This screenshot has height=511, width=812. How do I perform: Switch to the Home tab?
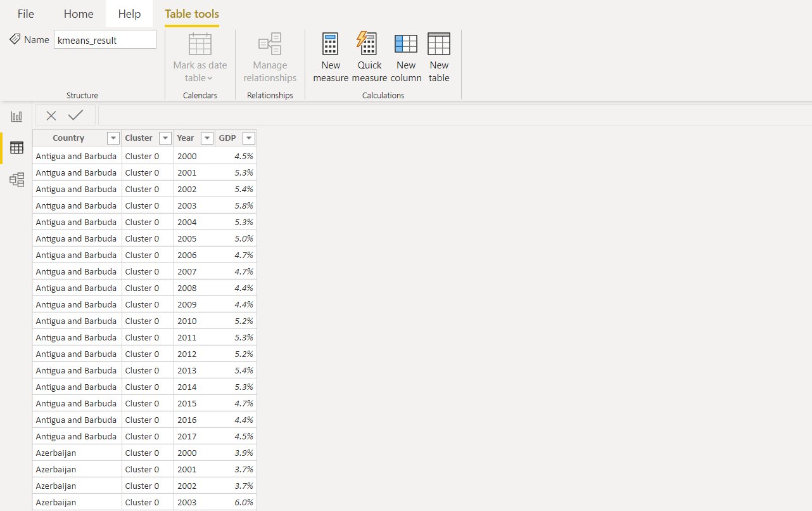(79, 14)
